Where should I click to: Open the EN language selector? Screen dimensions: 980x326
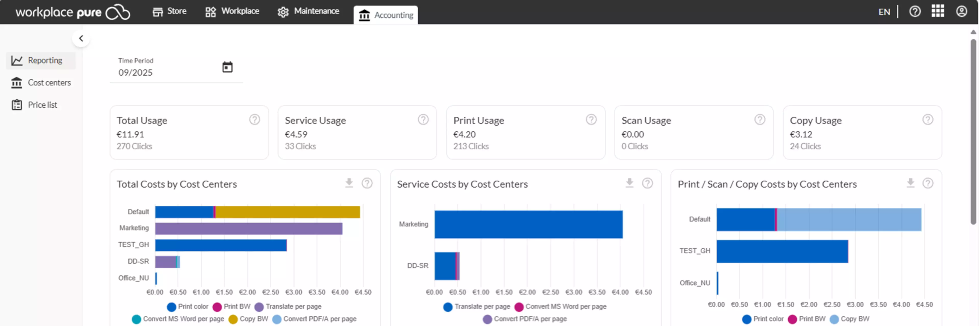point(884,12)
